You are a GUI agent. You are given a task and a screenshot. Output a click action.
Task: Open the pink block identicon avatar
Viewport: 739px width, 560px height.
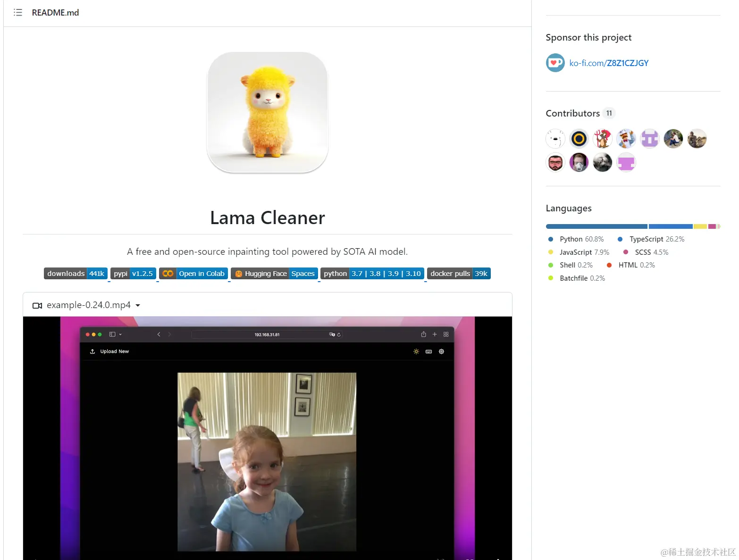pyautogui.click(x=626, y=162)
